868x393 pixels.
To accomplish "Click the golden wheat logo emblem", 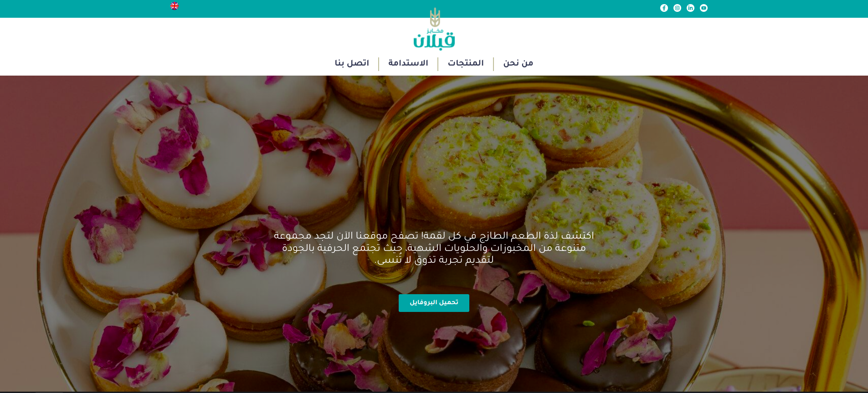I will click(x=435, y=17).
